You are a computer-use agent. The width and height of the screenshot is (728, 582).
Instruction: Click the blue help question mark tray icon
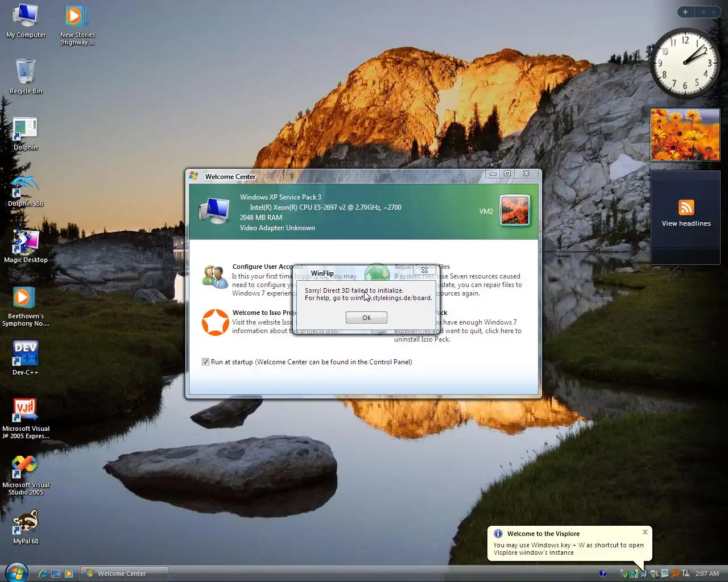[602, 573]
